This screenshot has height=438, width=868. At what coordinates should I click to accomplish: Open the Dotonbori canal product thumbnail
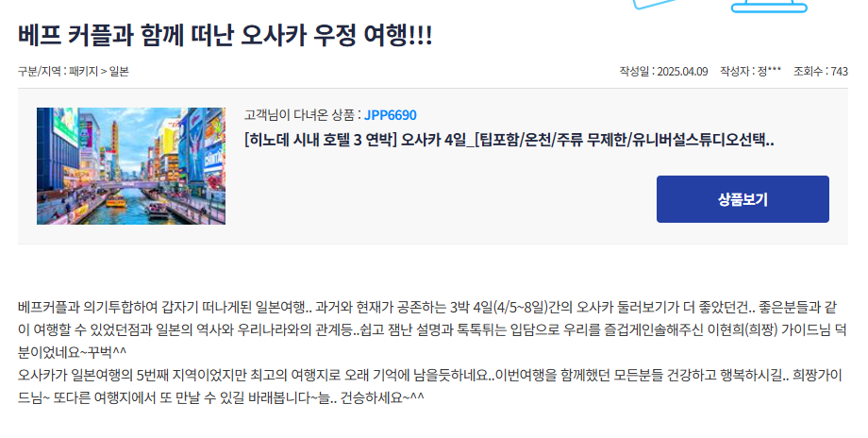click(131, 166)
